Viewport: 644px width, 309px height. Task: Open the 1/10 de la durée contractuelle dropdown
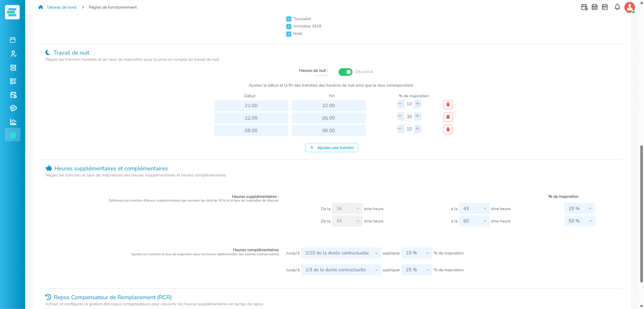pyautogui.click(x=341, y=253)
